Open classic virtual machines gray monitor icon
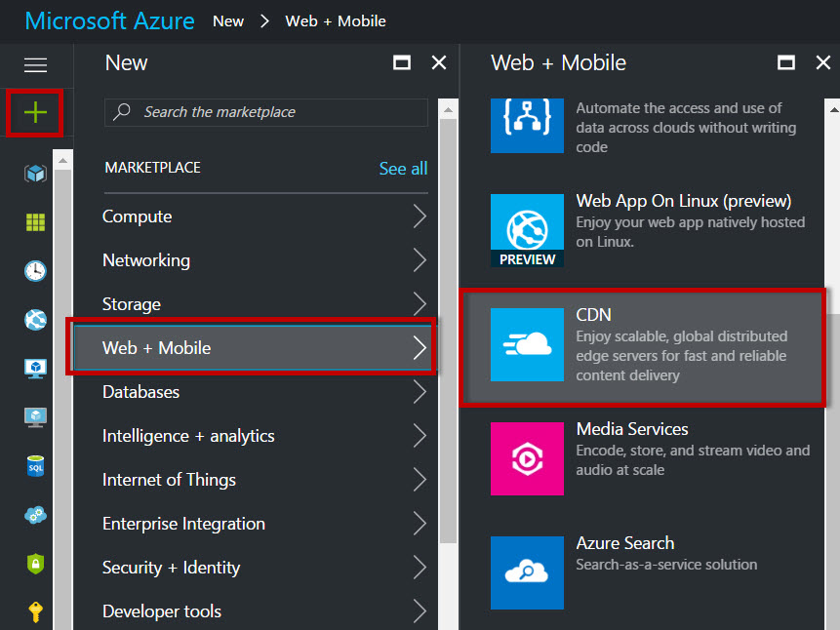The image size is (840, 630). pyautogui.click(x=35, y=417)
